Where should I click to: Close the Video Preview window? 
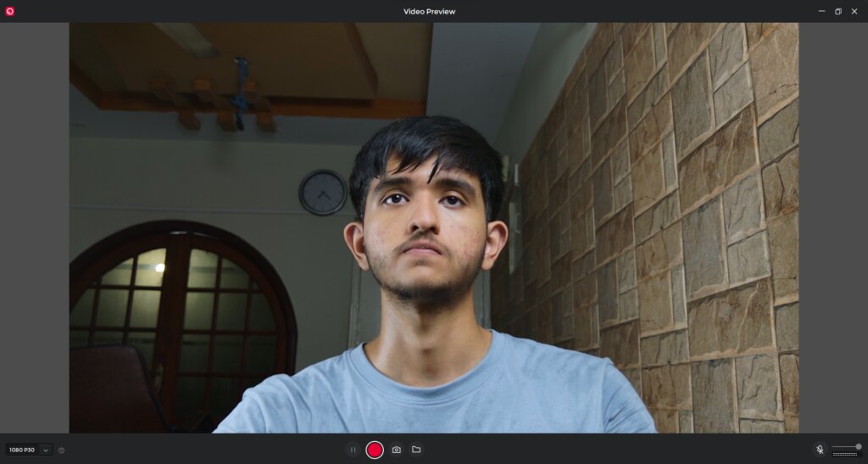click(854, 11)
